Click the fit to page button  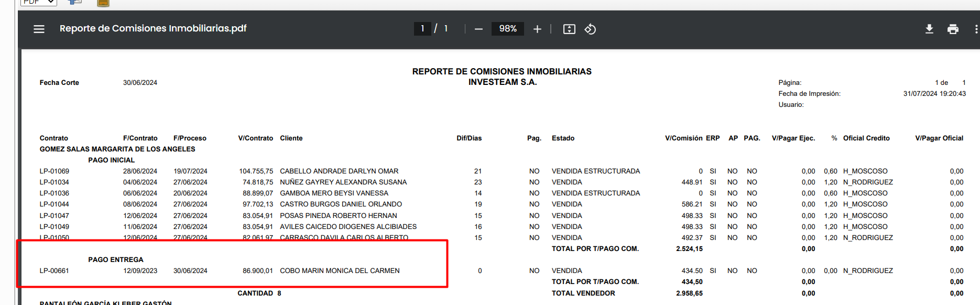point(569,29)
